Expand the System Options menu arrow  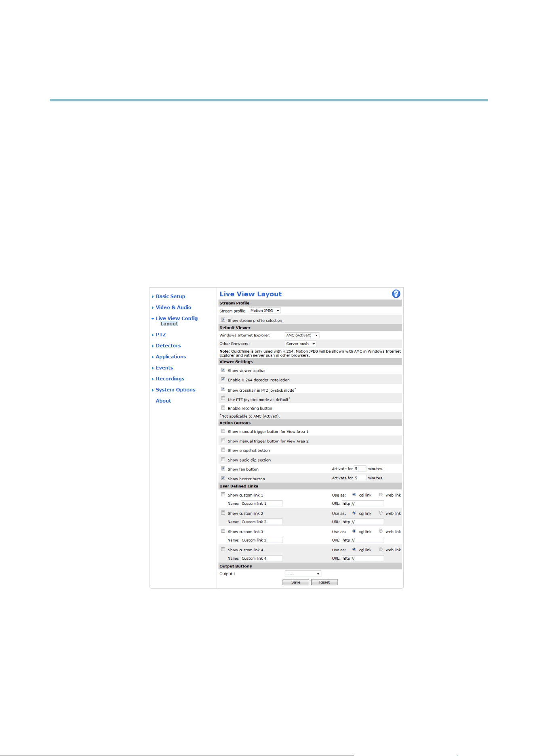[x=153, y=390]
